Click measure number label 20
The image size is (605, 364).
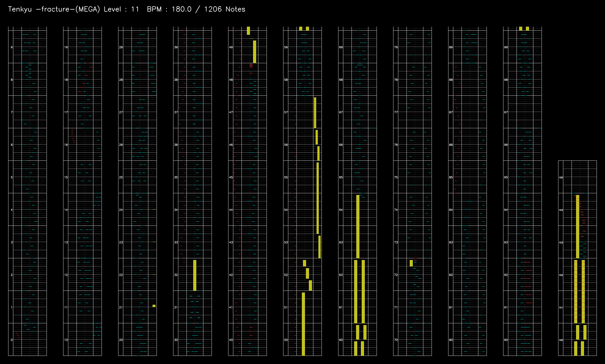click(121, 340)
